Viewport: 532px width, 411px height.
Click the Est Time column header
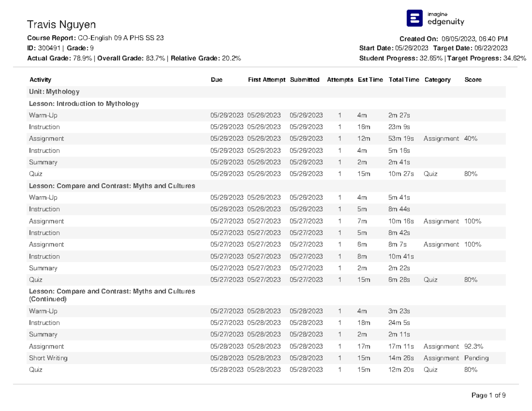pyautogui.click(x=370, y=80)
